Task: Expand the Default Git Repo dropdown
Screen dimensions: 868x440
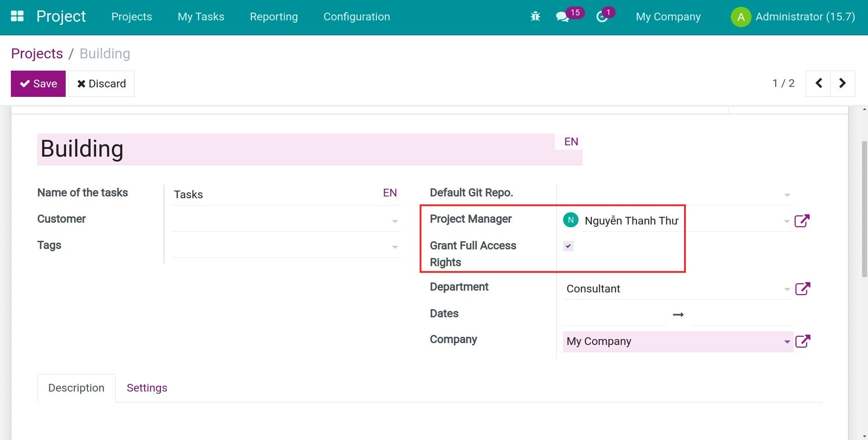Action: click(x=787, y=195)
